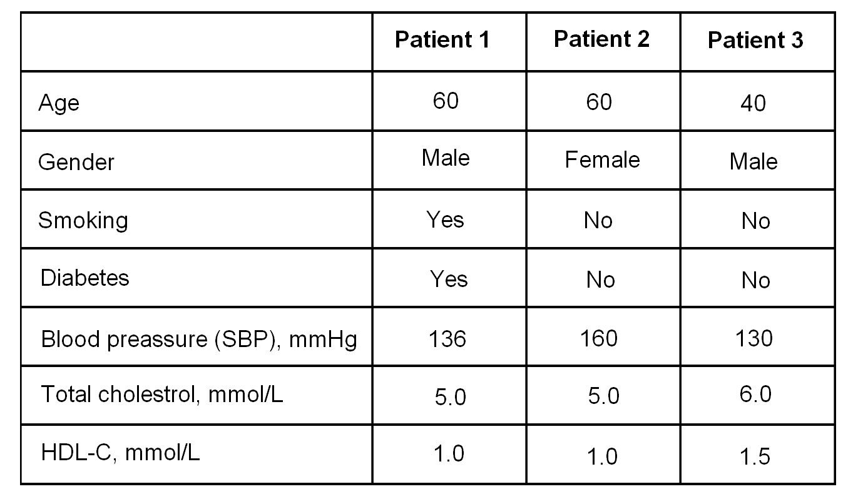Click the empty top-left header cell
This screenshot has width=858, height=504.
pos(197,41)
